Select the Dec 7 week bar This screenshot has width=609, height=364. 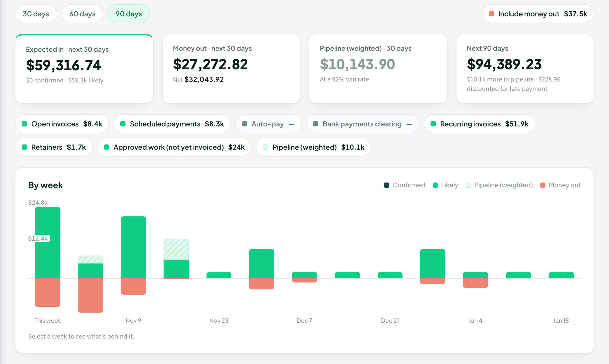tap(304, 275)
